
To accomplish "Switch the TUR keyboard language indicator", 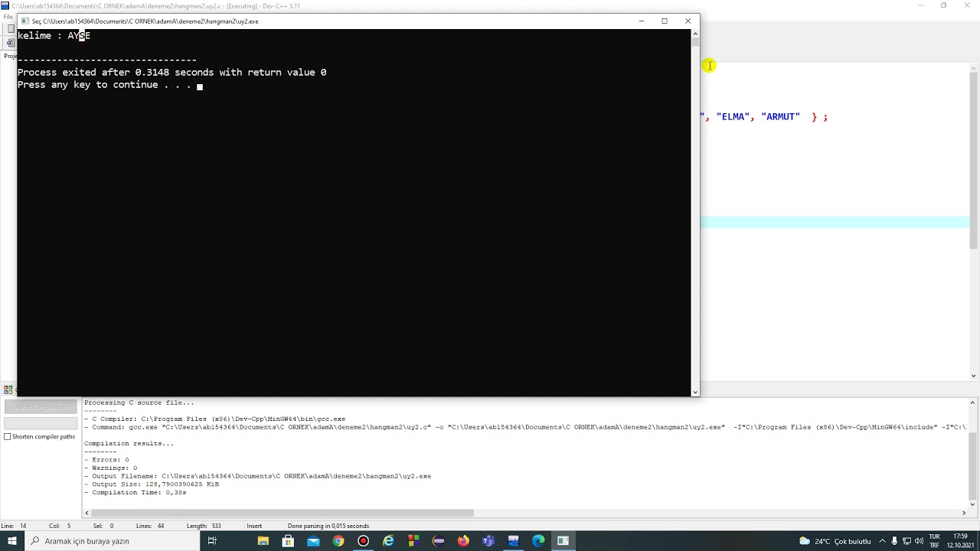I will tap(934, 541).
